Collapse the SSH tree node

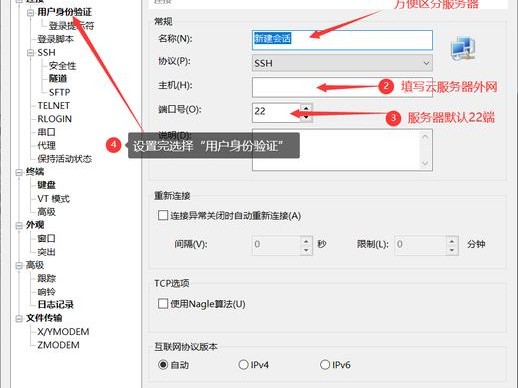30,53
